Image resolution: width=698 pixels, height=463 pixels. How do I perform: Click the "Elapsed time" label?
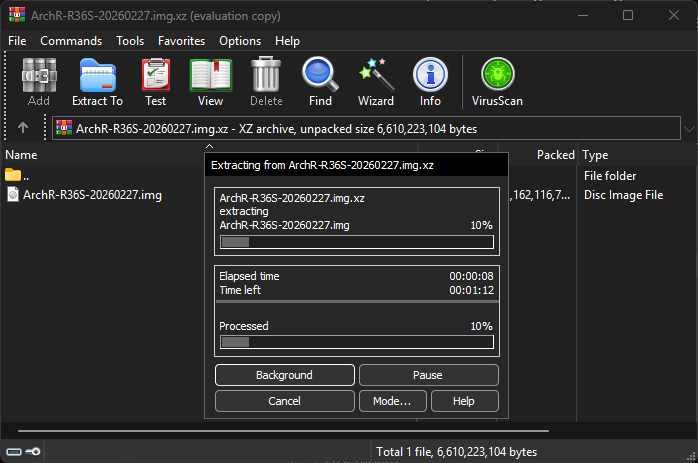coord(249,276)
